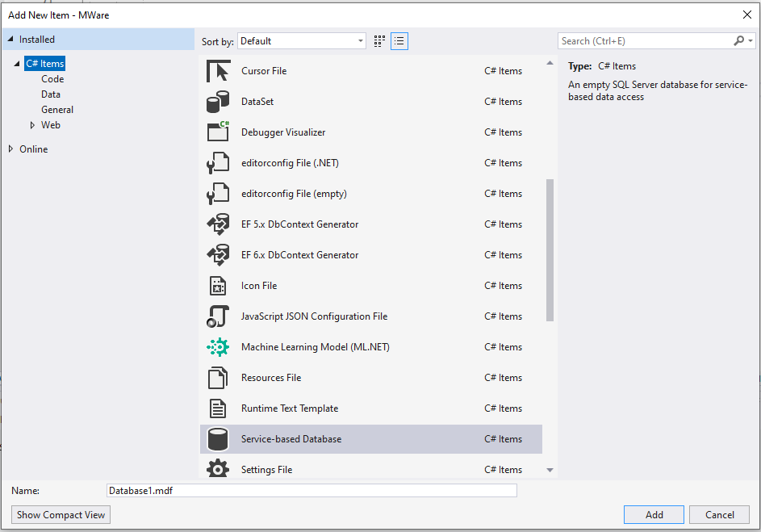Select the Cursor File label

pyautogui.click(x=264, y=71)
